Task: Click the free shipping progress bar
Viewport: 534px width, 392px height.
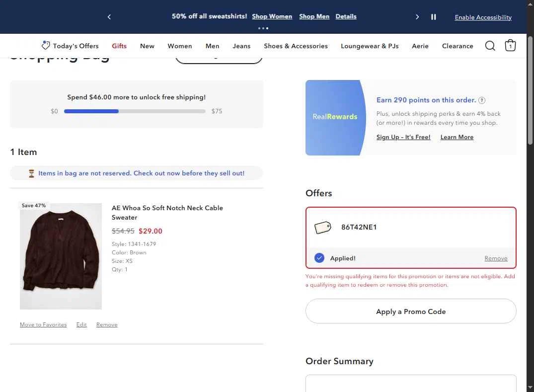Action: (x=135, y=111)
